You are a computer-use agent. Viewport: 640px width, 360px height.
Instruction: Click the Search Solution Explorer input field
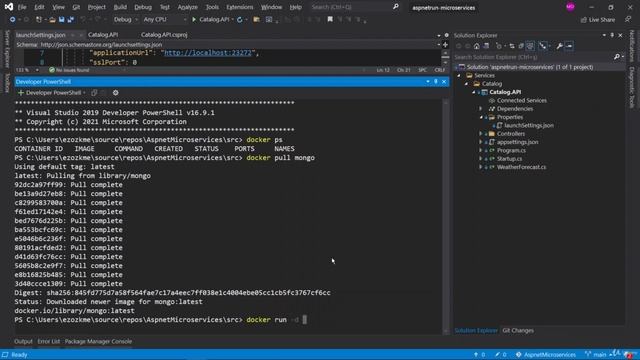click(533, 57)
